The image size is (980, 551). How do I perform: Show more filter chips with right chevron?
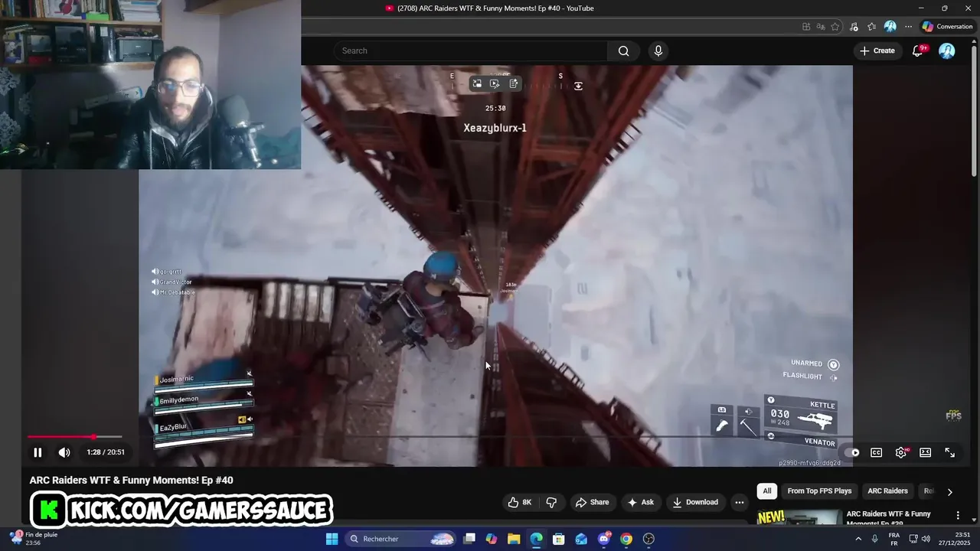coord(950,492)
